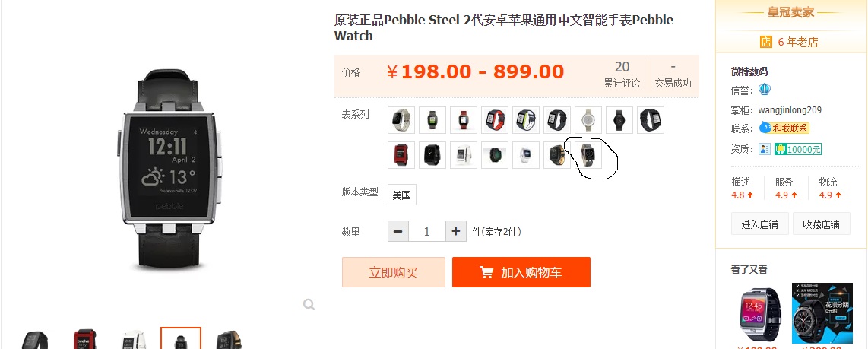Screen dimensions: 868x349
Task: Choose the red Pebble classic variant in the second row
Action: (402, 155)
